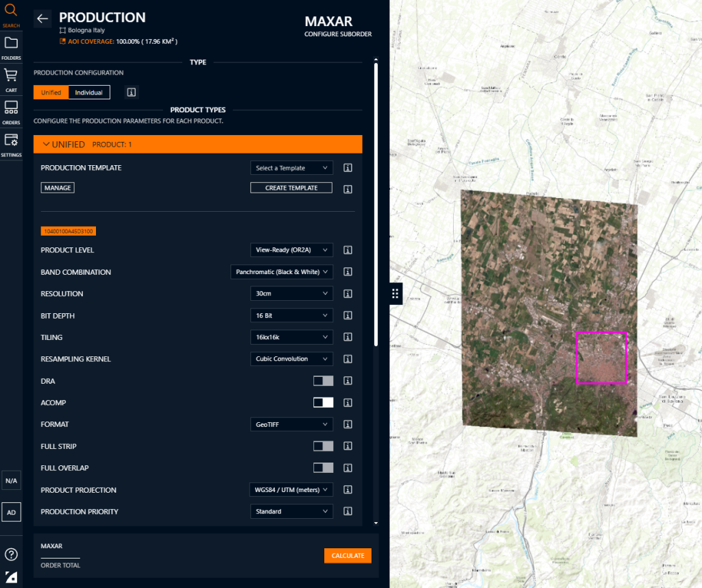Image resolution: width=702 pixels, height=588 pixels.
Task: Show info for ACOMP
Action: click(348, 403)
